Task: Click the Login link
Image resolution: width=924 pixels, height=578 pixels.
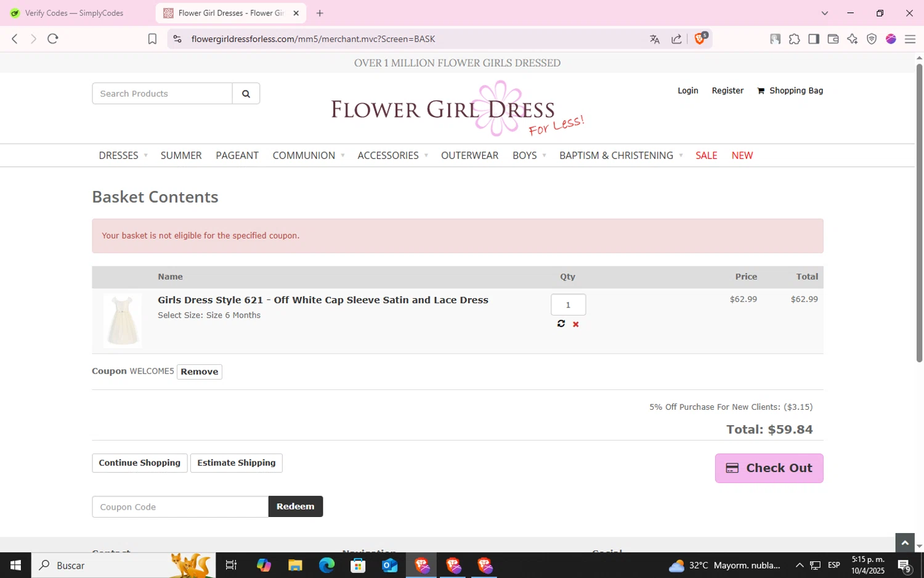Action: click(x=687, y=91)
